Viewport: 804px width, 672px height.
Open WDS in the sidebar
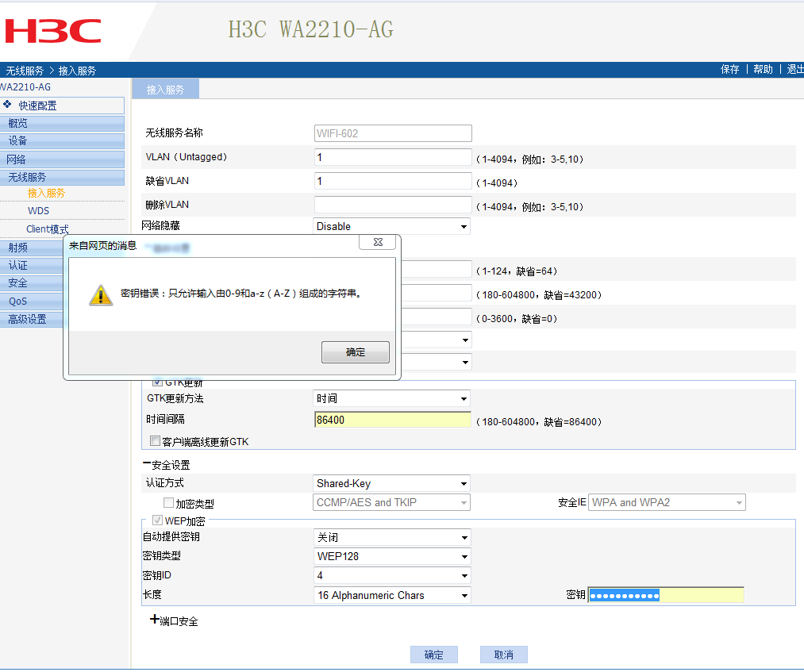[x=38, y=211]
